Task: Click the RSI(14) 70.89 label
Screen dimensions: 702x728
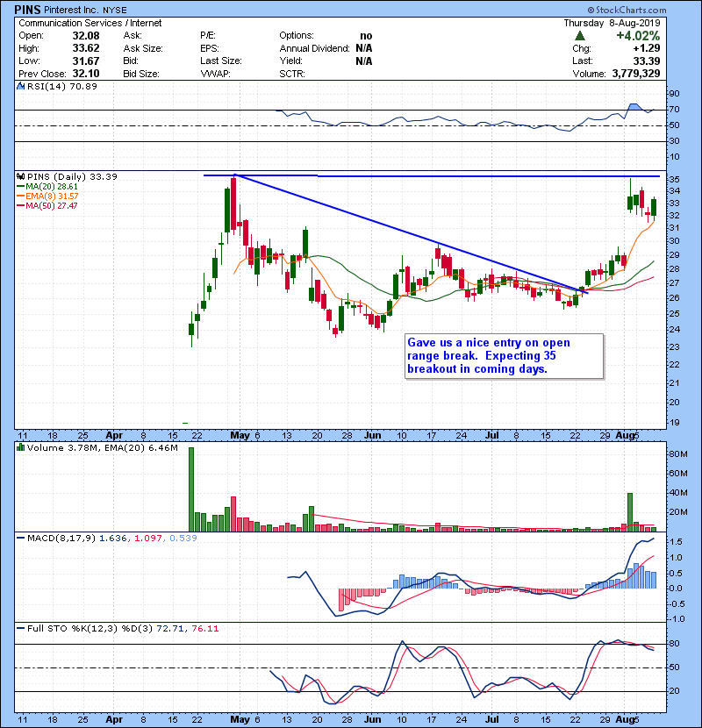Action: tap(62, 86)
